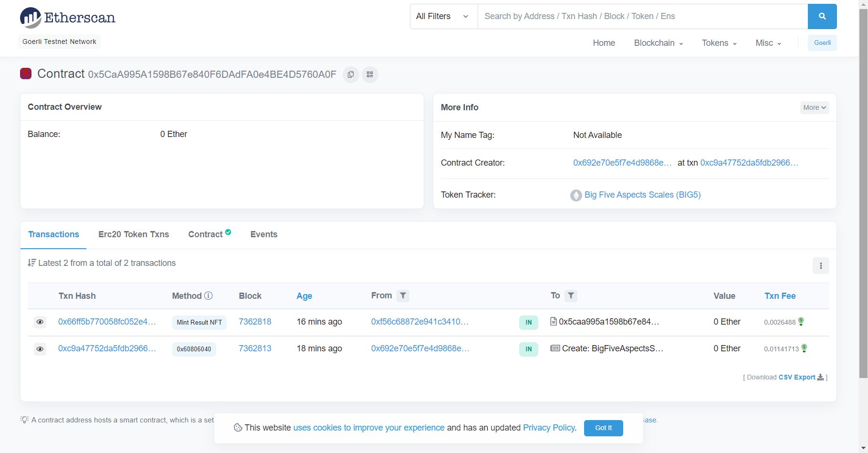Open creation txn 0xc9a47752da5fdb2966 in More Info
This screenshot has width=868, height=453.
tap(749, 163)
